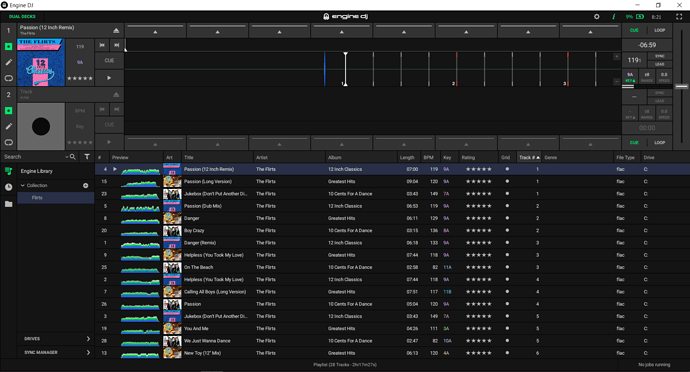Switch to deck 2 LOOP pad tab
The image size is (690, 372).
pos(659,143)
